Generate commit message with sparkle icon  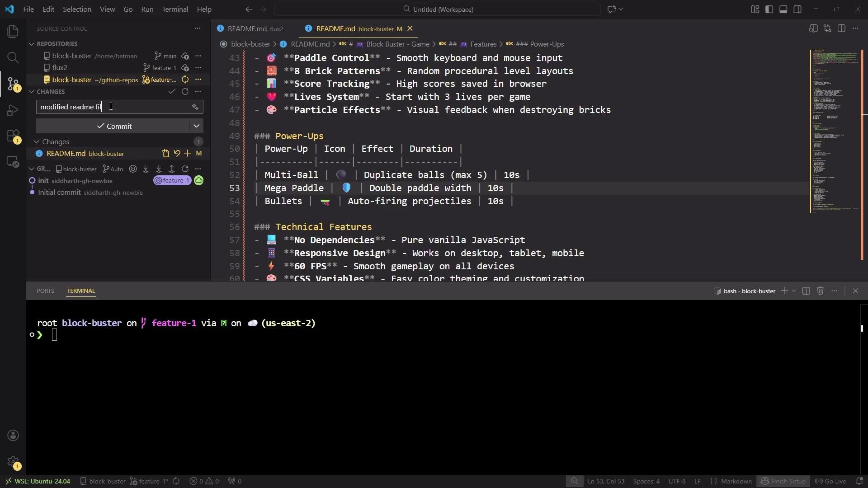tap(195, 107)
